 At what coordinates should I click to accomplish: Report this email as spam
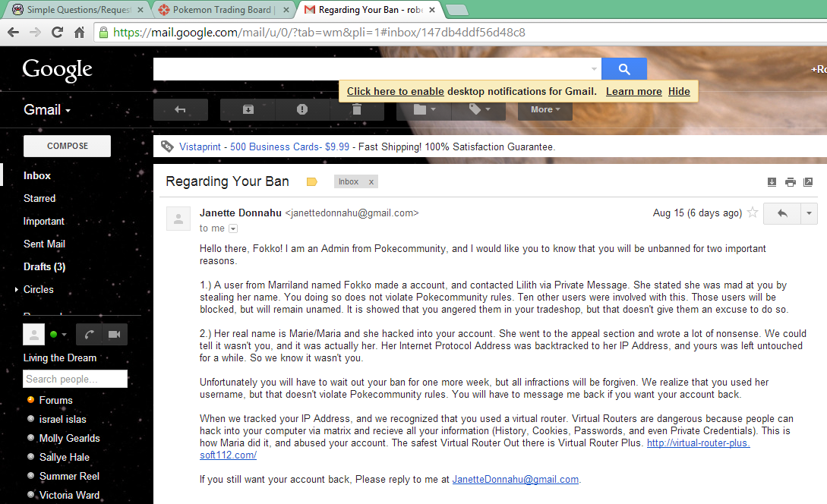pos(302,109)
